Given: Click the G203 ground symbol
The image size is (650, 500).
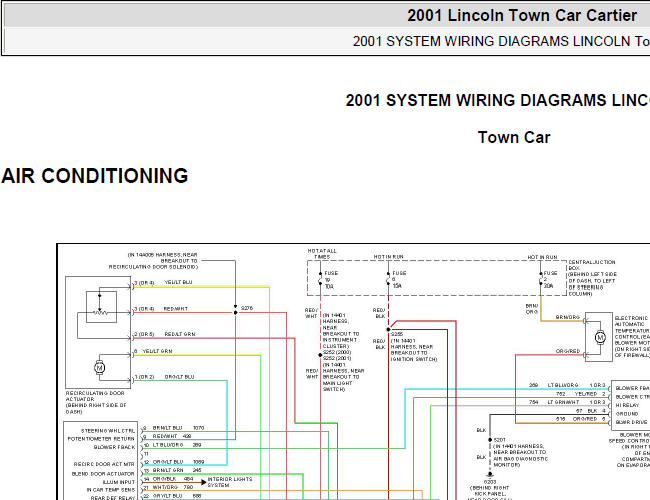Looking at the screenshot, I should point(490,474).
